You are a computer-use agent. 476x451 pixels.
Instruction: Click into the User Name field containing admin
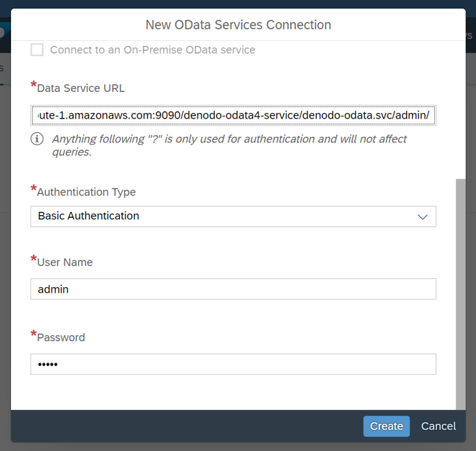233,289
